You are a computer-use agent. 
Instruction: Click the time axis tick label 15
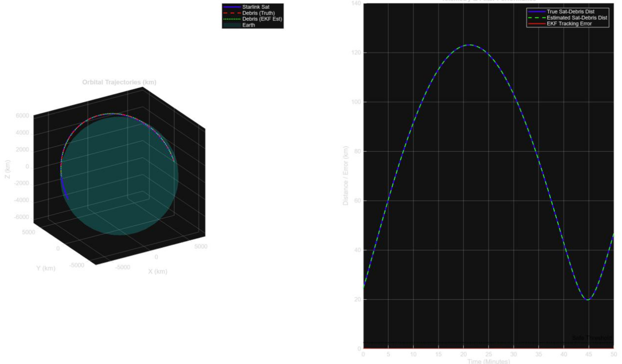438,354
